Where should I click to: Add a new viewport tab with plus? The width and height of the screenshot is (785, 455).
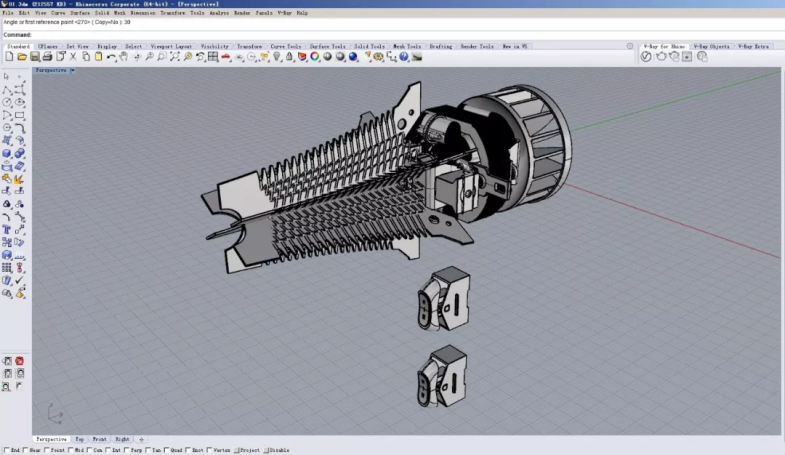coord(141,439)
